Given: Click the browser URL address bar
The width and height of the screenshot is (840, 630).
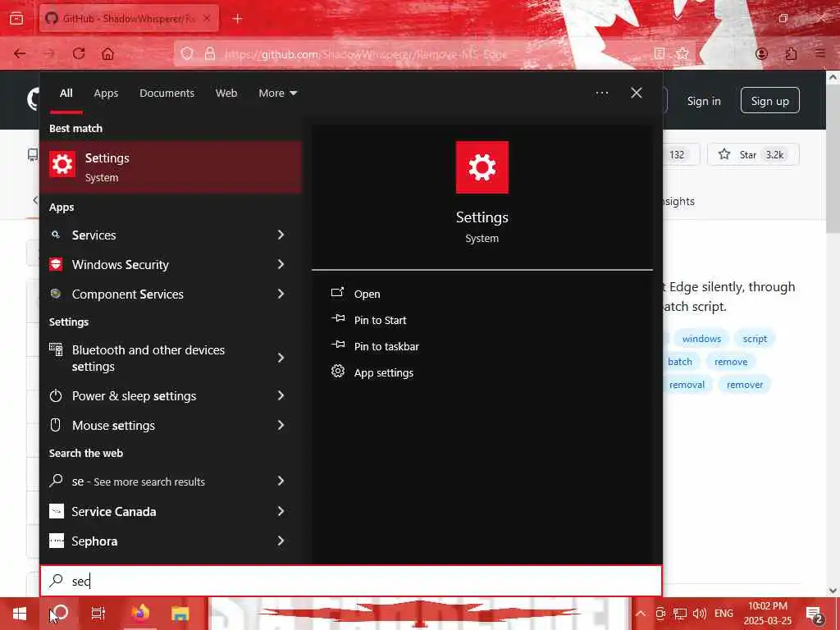Looking at the screenshot, I should point(434,54).
